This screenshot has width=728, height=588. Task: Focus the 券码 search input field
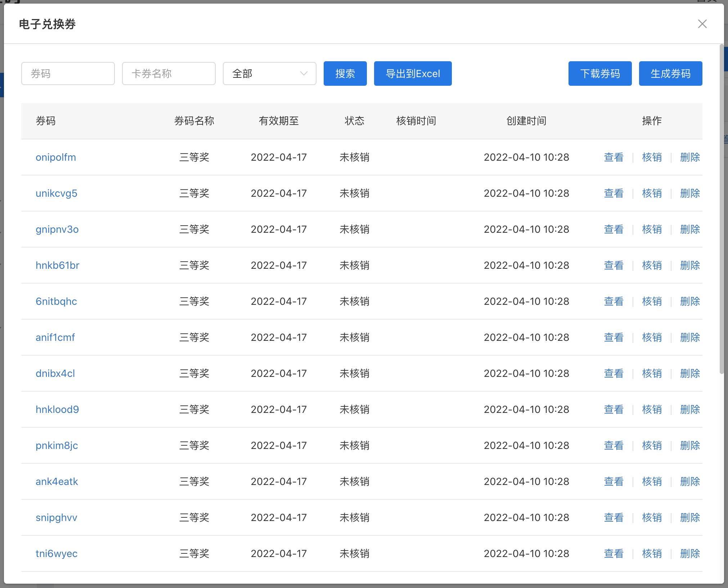(68, 73)
